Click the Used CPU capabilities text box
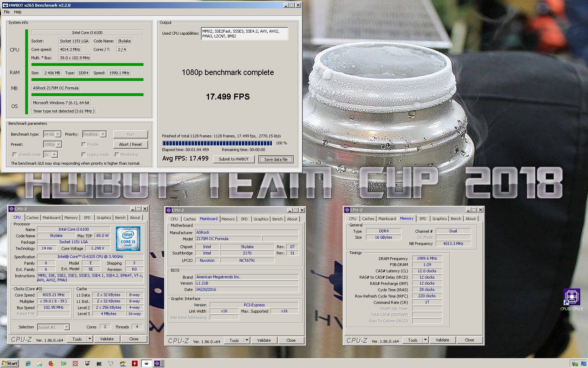The image size is (588, 368). click(244, 34)
